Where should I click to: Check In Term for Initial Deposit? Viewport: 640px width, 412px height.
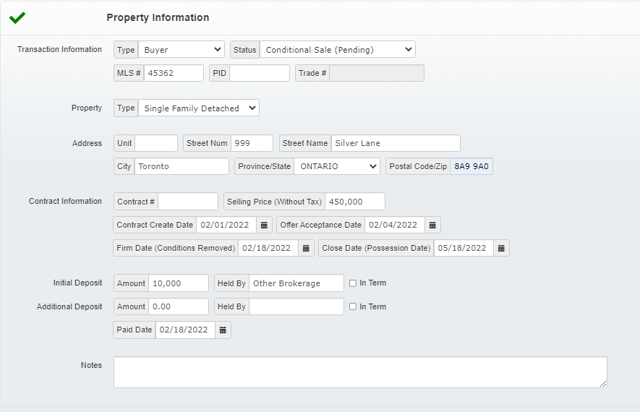(353, 283)
